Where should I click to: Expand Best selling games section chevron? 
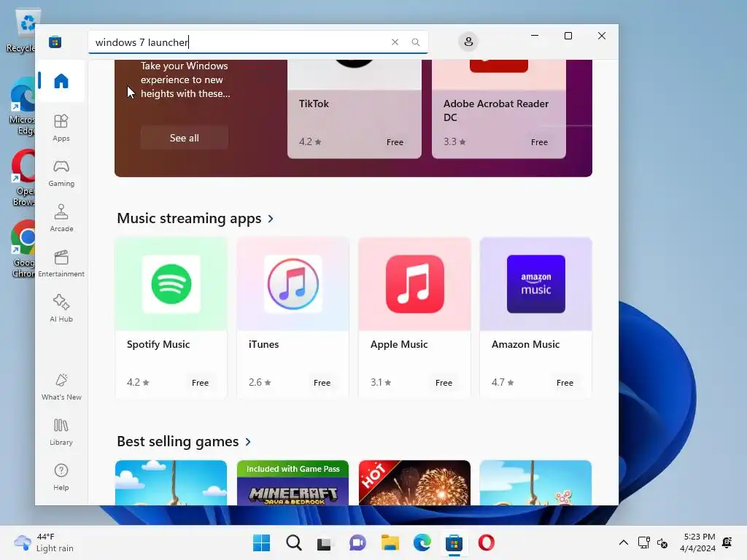point(248,442)
